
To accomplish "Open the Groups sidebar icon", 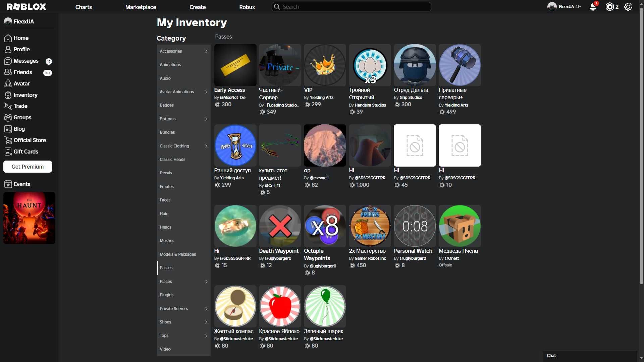I will (x=8, y=118).
